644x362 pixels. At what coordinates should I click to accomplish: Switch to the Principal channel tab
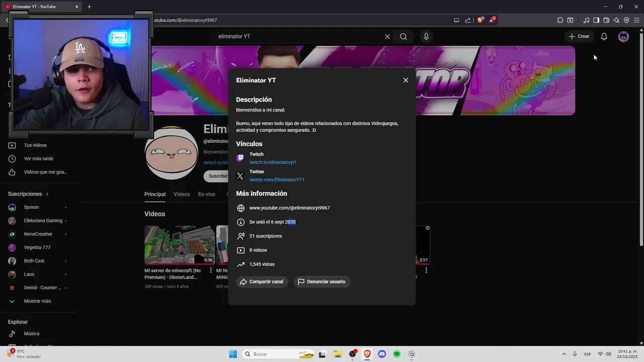[155, 194]
